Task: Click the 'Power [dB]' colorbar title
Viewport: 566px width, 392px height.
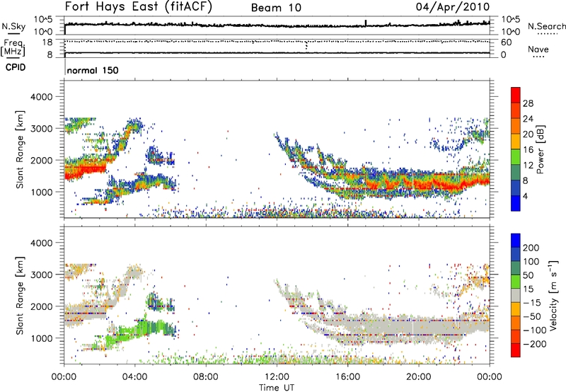Action: [541, 149]
